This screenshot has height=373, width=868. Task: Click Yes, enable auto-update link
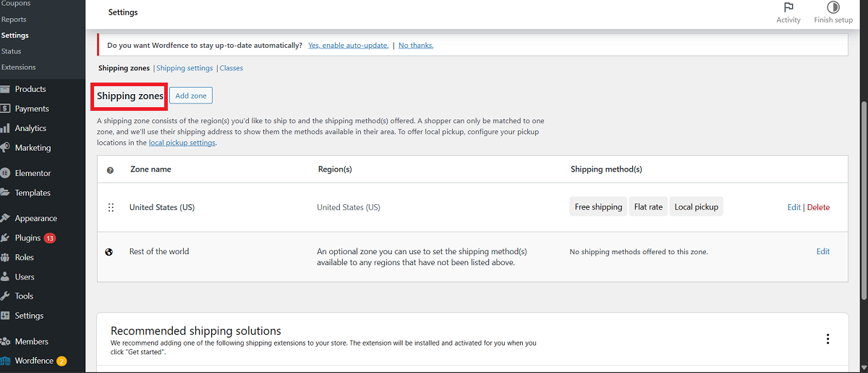tap(348, 45)
